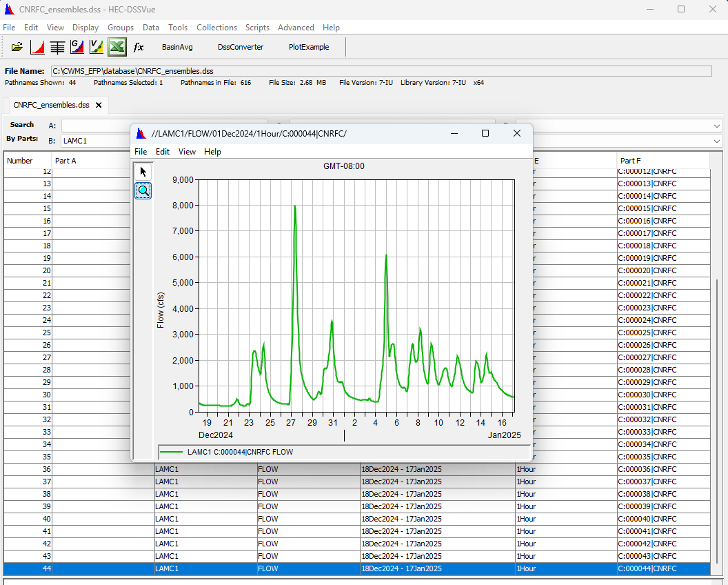
Task: Click the Flow (cfs) axis label
Action: click(x=161, y=310)
